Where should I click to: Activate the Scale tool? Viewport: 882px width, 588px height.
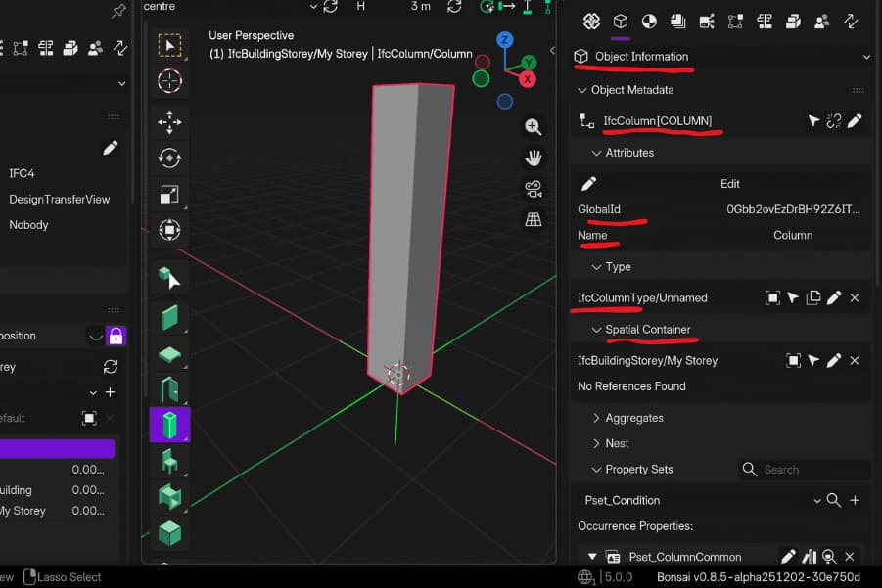coord(169,193)
